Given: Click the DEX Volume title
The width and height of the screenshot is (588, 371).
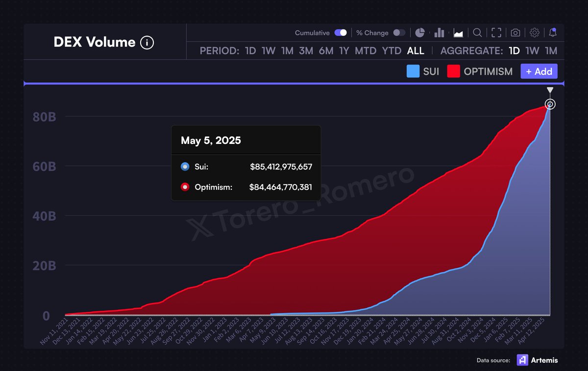Looking at the screenshot, I should 94,43.
